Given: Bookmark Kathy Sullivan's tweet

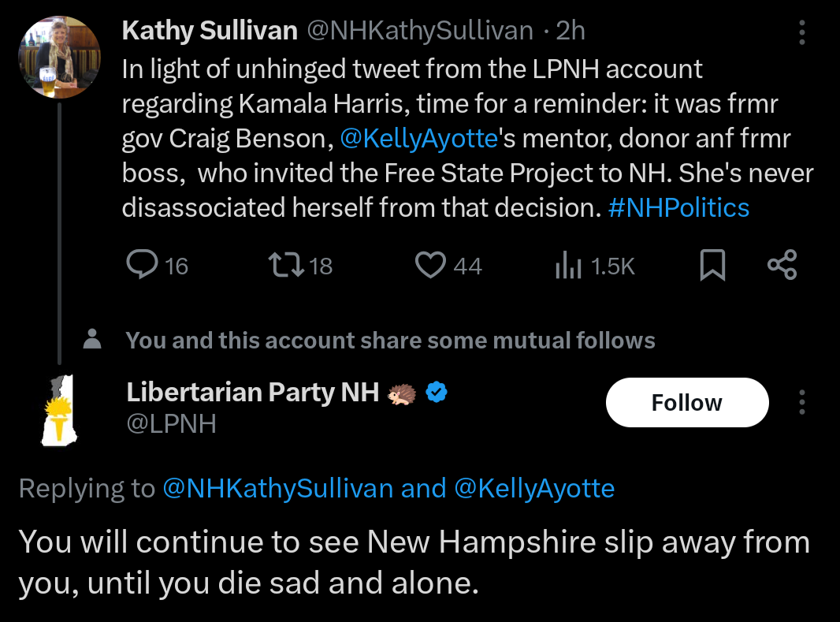Looking at the screenshot, I should click(x=712, y=266).
